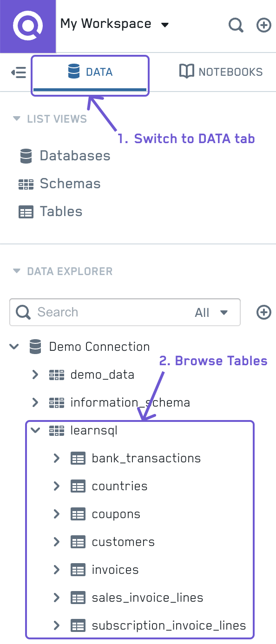Open the bank_transactions table
Screen dimensions: 276x644
(147, 458)
